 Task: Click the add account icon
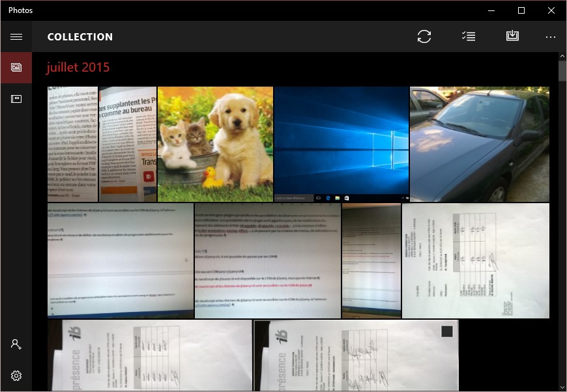pyautogui.click(x=16, y=344)
